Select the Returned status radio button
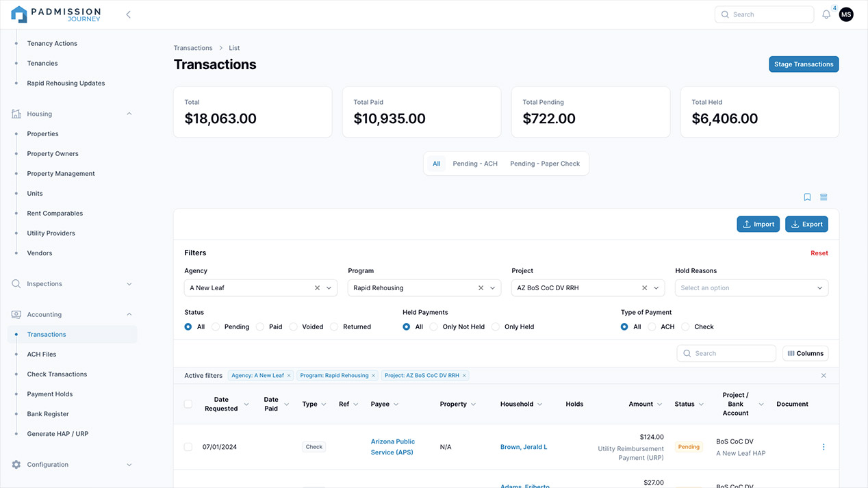 click(334, 327)
